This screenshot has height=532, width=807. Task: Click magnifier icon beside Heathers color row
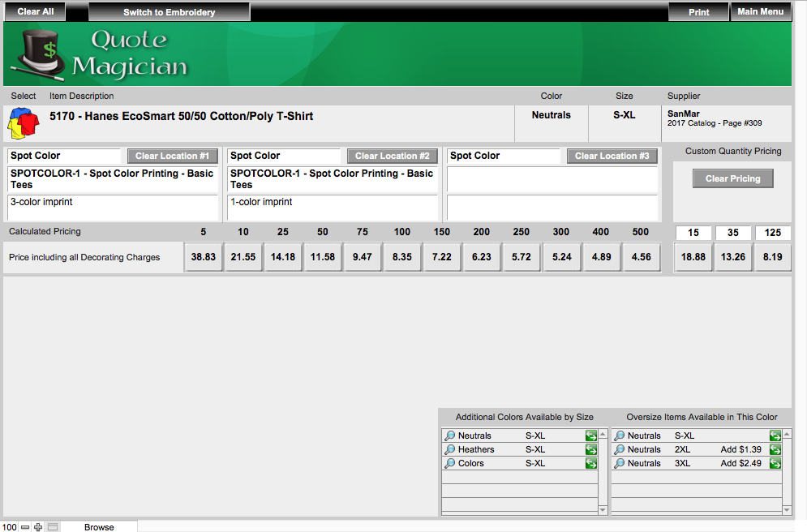tap(450, 449)
